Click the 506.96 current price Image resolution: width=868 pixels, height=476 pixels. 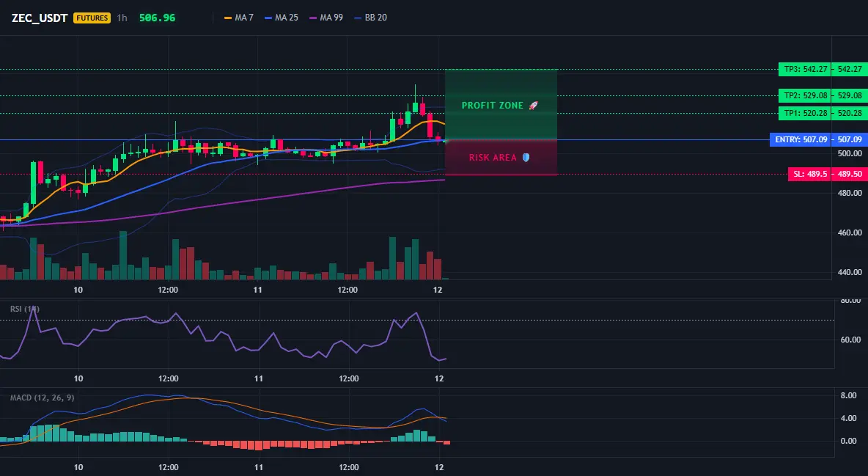click(x=157, y=18)
